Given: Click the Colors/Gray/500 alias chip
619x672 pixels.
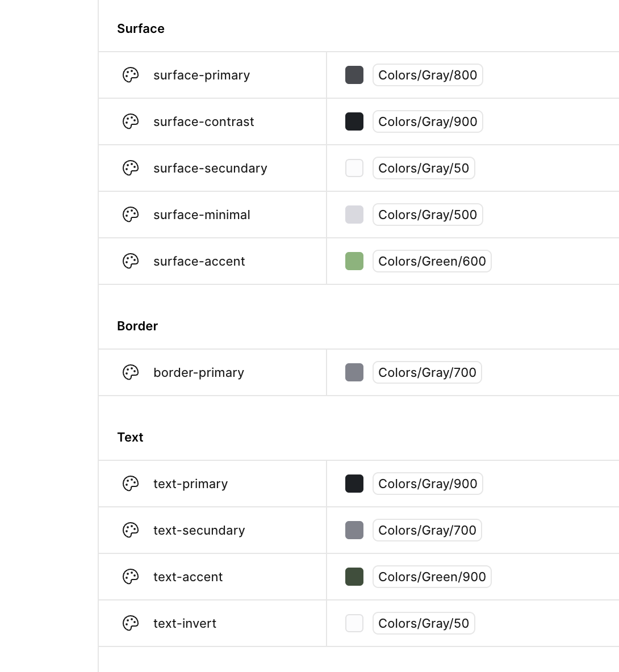Looking at the screenshot, I should point(427,215).
